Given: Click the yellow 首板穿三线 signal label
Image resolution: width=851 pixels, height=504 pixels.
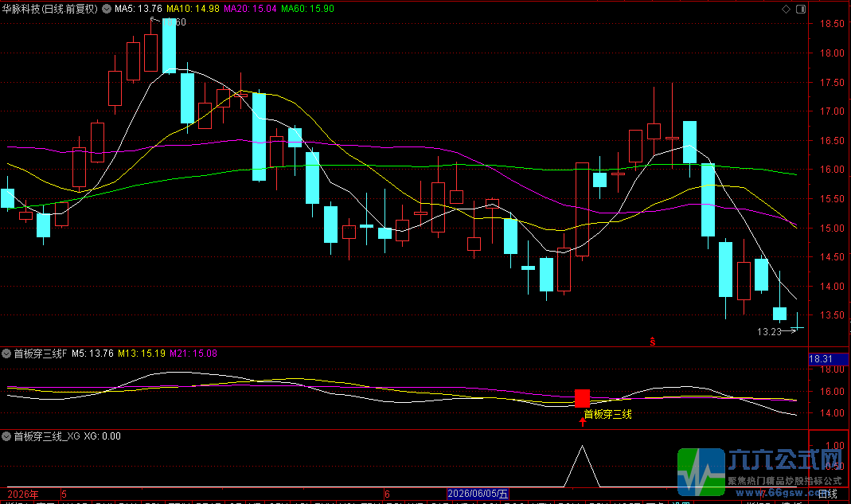Looking at the screenshot, I should tap(608, 414).
